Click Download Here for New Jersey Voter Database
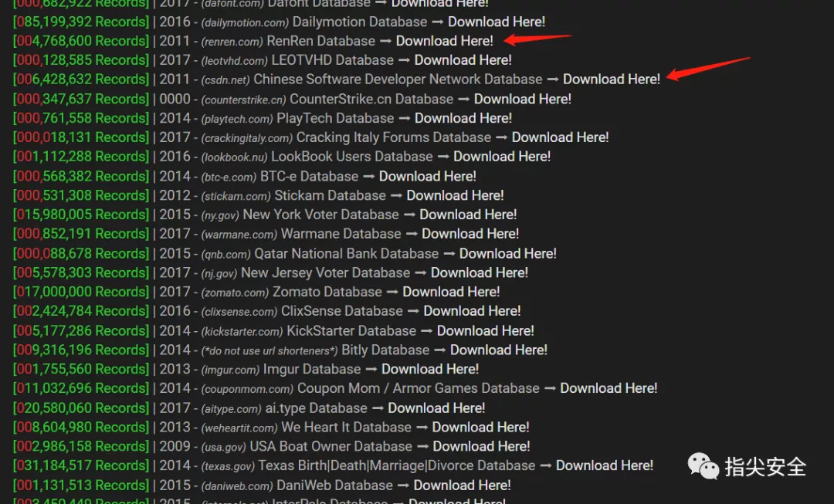834x504 pixels. (480, 272)
